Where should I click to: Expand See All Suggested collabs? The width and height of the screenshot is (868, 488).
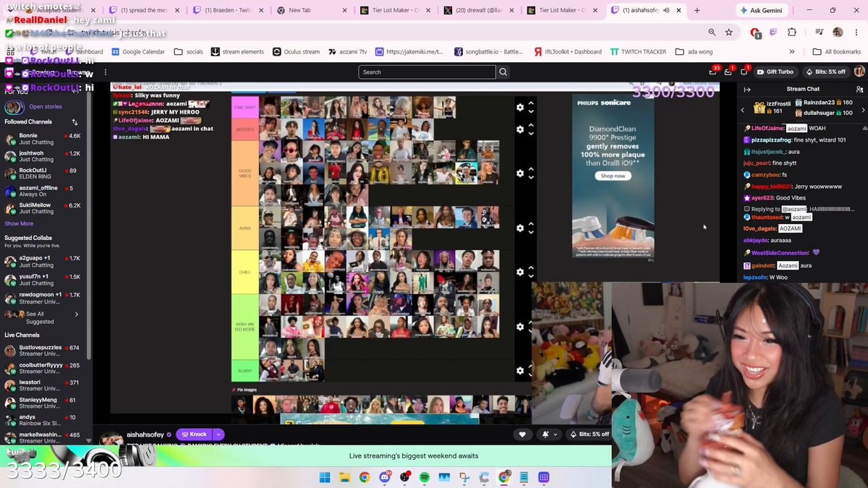pyautogui.click(x=43, y=317)
